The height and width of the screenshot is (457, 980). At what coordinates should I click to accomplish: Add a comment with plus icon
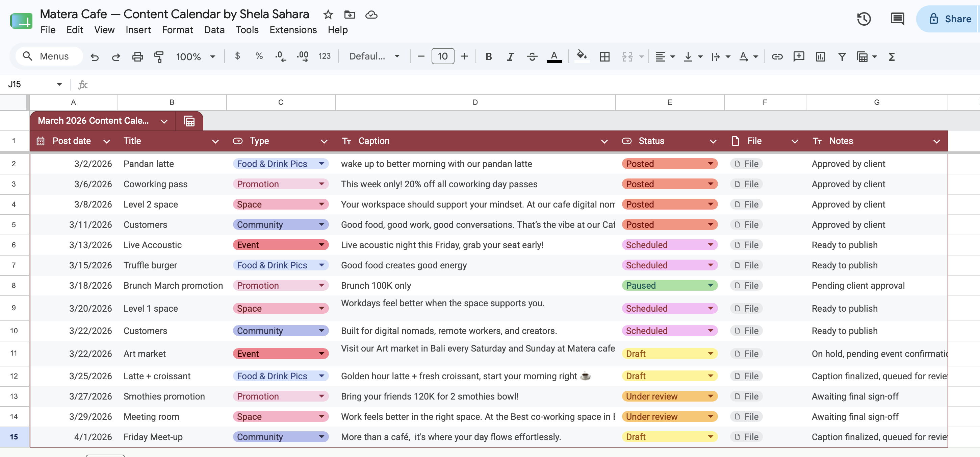pyautogui.click(x=799, y=57)
